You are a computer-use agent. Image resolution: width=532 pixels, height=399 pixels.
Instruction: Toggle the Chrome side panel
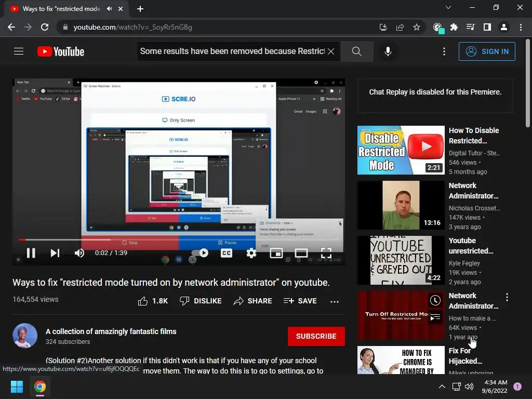click(x=487, y=27)
